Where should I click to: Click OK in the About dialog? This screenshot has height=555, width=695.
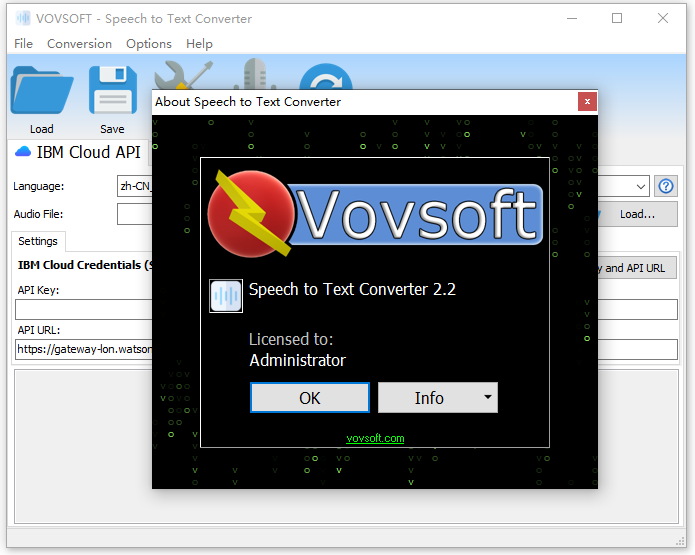(x=310, y=398)
